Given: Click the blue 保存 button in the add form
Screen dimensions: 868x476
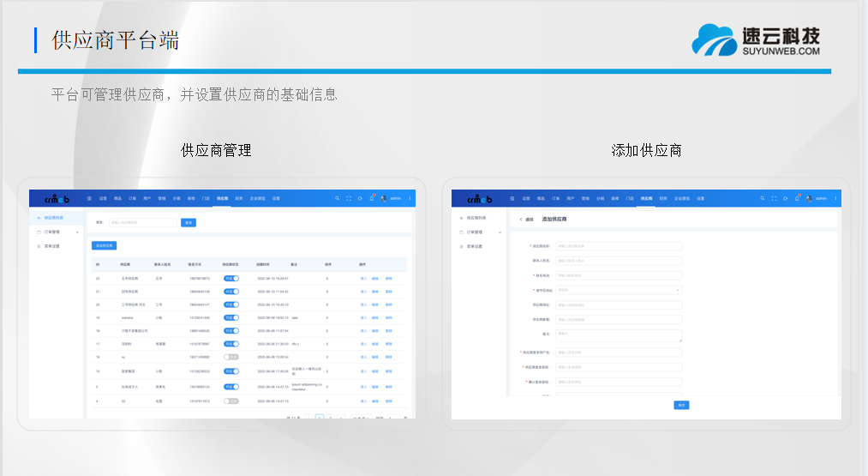Looking at the screenshot, I should click(x=681, y=405).
